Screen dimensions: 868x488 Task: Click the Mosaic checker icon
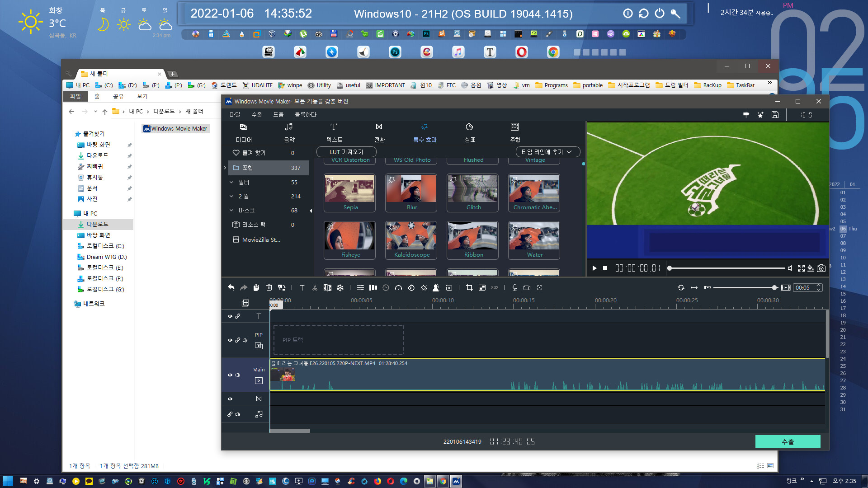[482, 287]
